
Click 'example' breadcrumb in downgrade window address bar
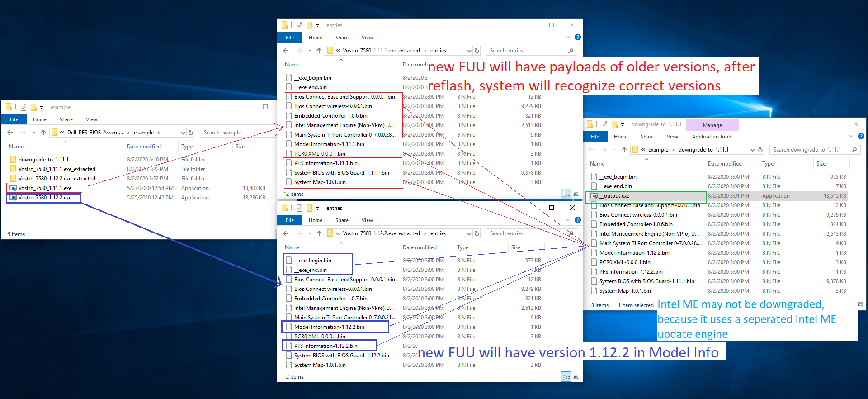[x=658, y=150]
